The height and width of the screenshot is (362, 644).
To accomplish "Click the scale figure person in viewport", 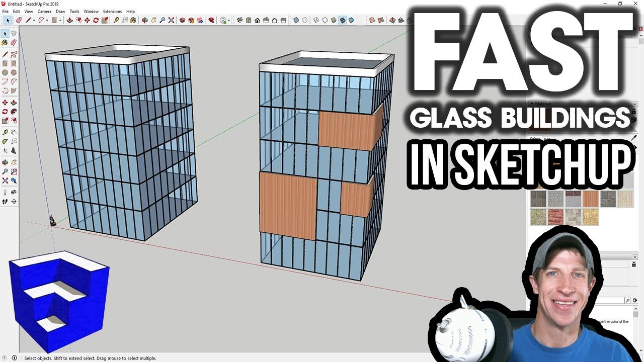I will click(x=52, y=221).
